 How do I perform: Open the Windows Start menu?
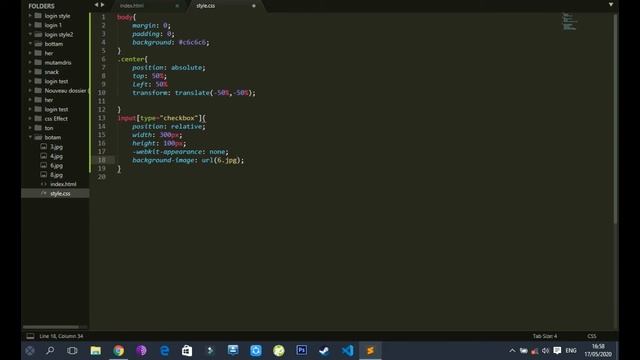tap(30, 351)
